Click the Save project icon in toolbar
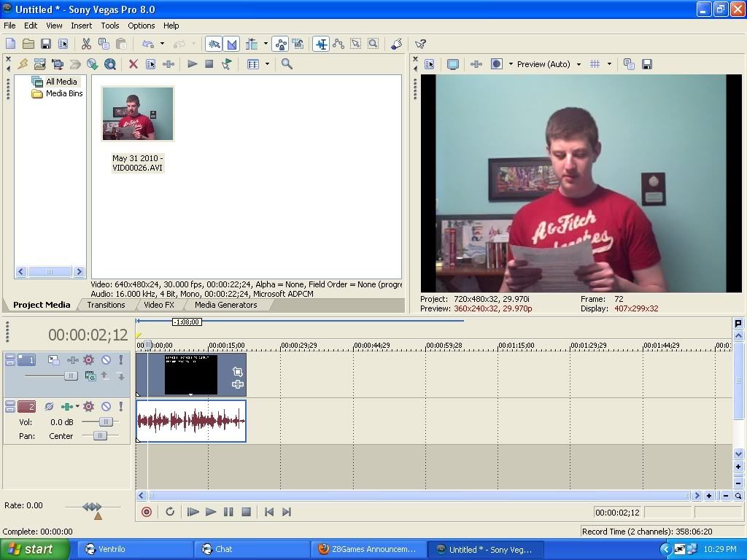 (45, 44)
